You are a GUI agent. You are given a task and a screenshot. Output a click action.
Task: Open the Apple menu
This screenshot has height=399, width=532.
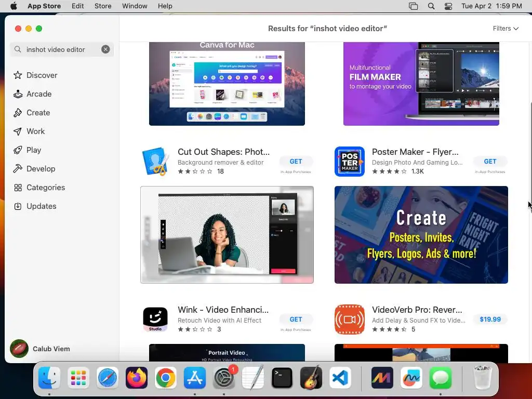[x=14, y=6]
